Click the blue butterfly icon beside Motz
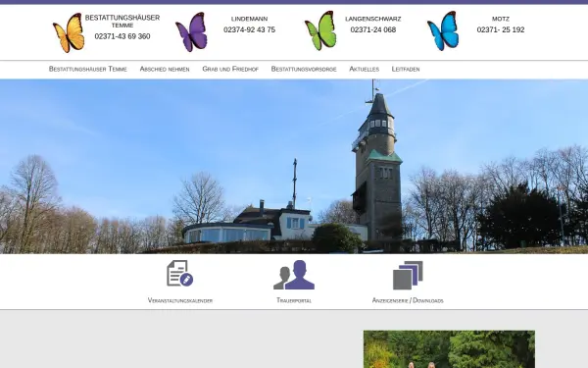 coord(443,31)
